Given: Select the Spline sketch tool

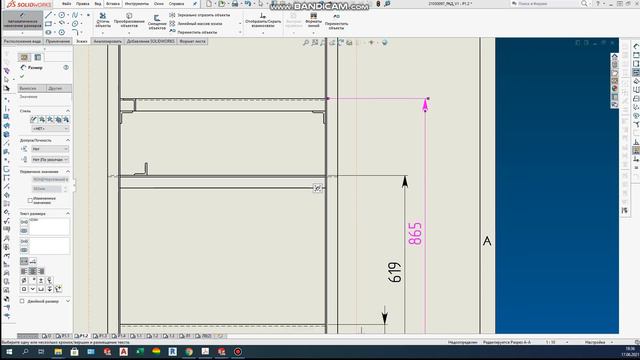Looking at the screenshot, I should [x=75, y=15].
